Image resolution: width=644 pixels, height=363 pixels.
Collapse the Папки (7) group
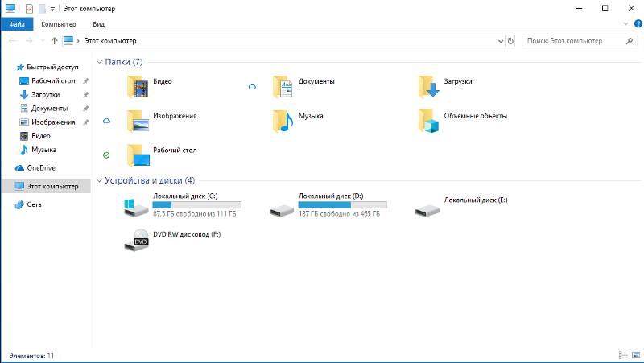99,62
